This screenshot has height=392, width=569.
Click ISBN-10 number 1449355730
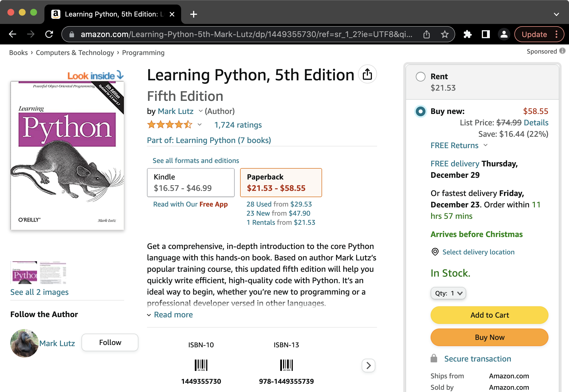click(201, 381)
